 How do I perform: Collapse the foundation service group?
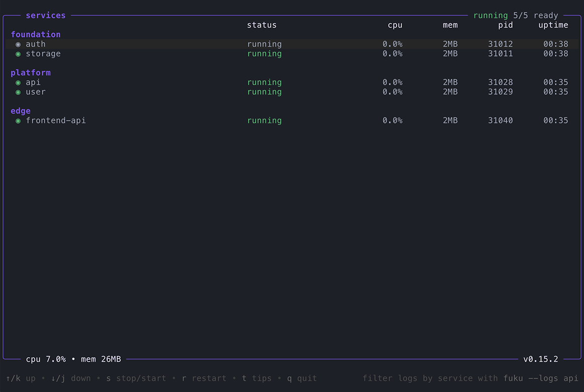tap(36, 34)
